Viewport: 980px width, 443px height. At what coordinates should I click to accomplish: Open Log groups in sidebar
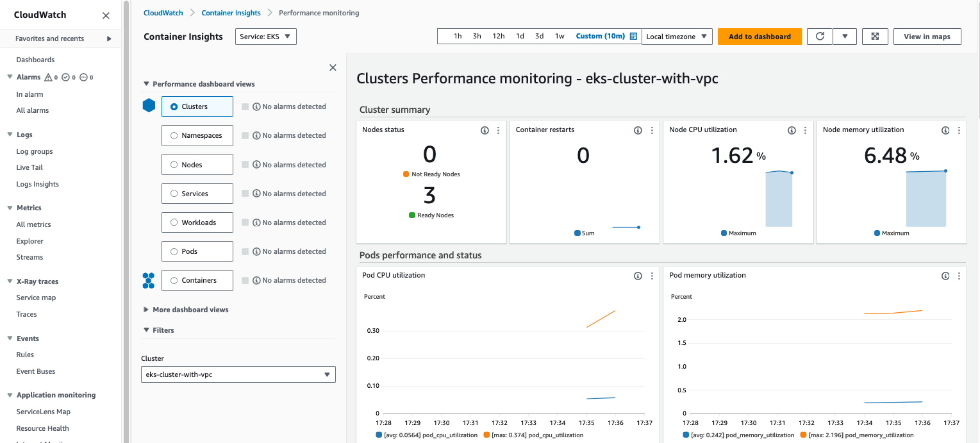click(x=35, y=151)
